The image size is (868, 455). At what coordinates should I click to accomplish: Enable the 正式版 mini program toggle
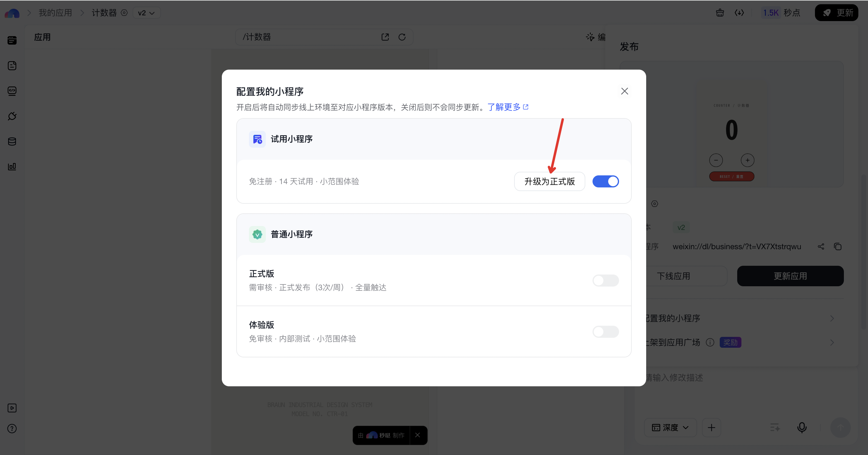pos(605,280)
